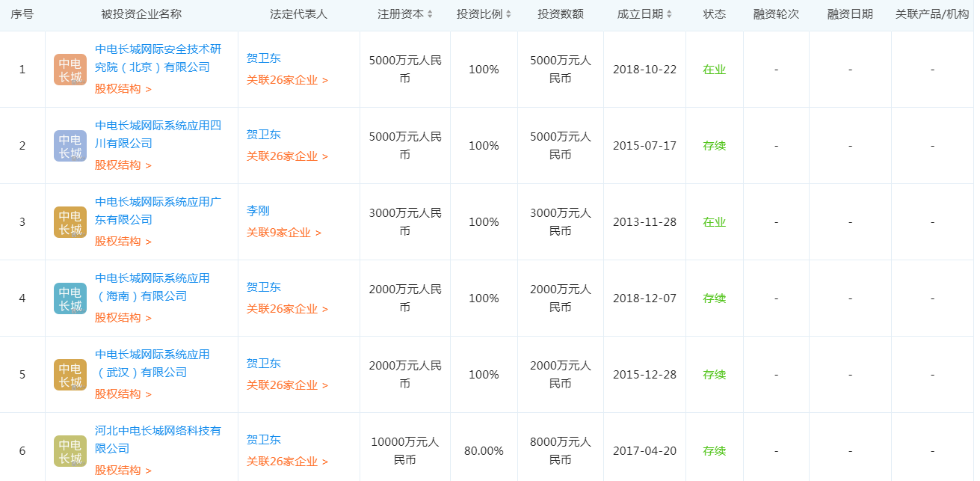Click the 中电长城 logo beside the 广东 company
The height and width of the screenshot is (481, 980).
pyautogui.click(x=70, y=222)
